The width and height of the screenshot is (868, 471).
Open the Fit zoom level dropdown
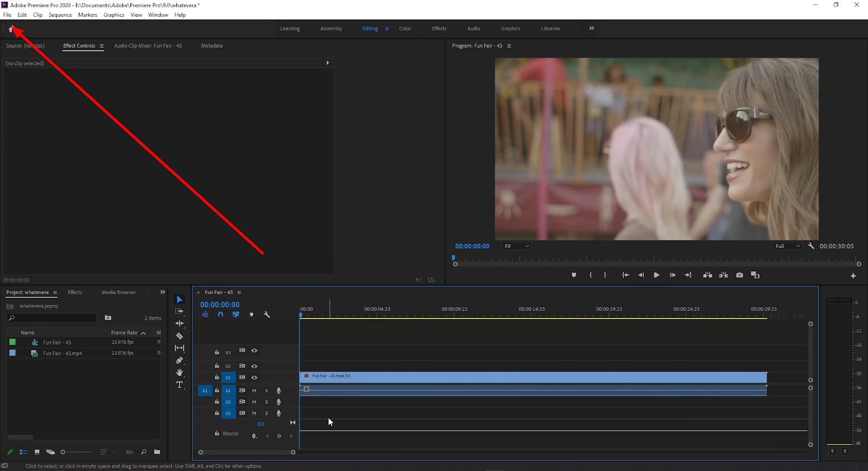(x=516, y=246)
